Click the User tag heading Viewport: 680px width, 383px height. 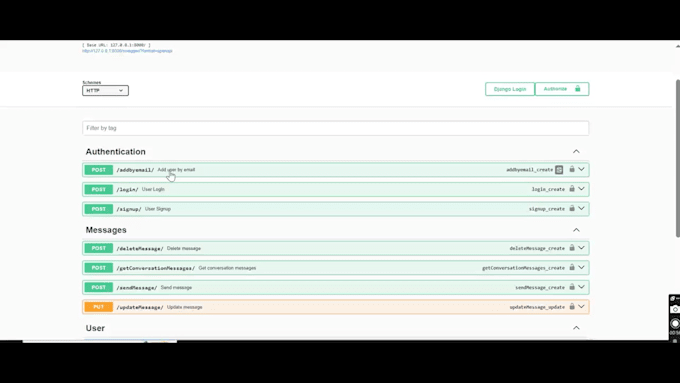(95, 328)
